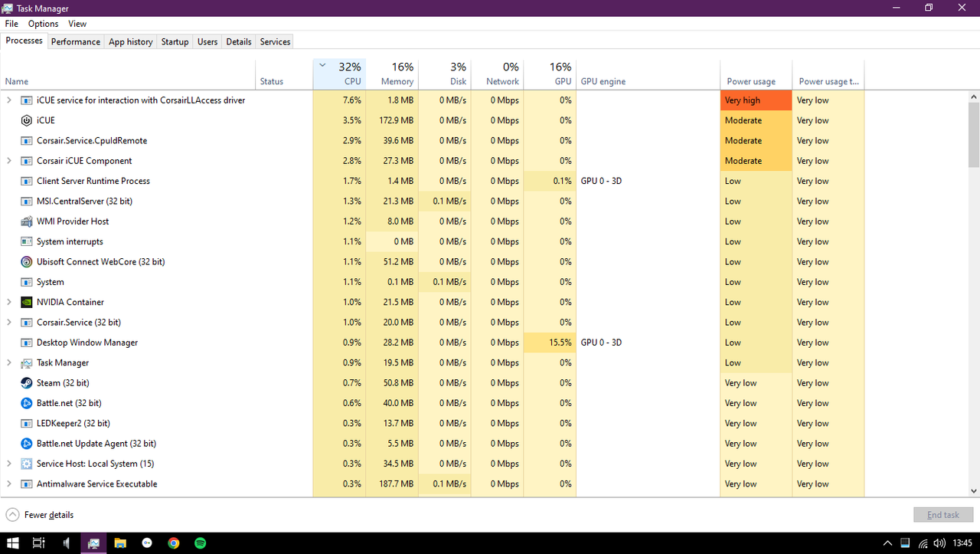Collapse to Fewer details view
Image resolution: width=980 pixels, height=554 pixels.
click(x=40, y=515)
